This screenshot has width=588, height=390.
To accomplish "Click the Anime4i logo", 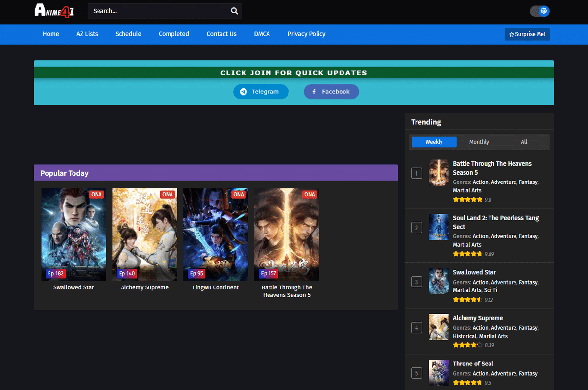I will tap(54, 11).
